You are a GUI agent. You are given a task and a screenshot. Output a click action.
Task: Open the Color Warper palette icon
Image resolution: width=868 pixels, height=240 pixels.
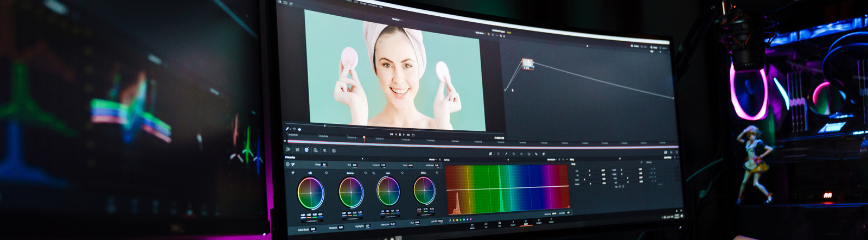(x=498, y=154)
